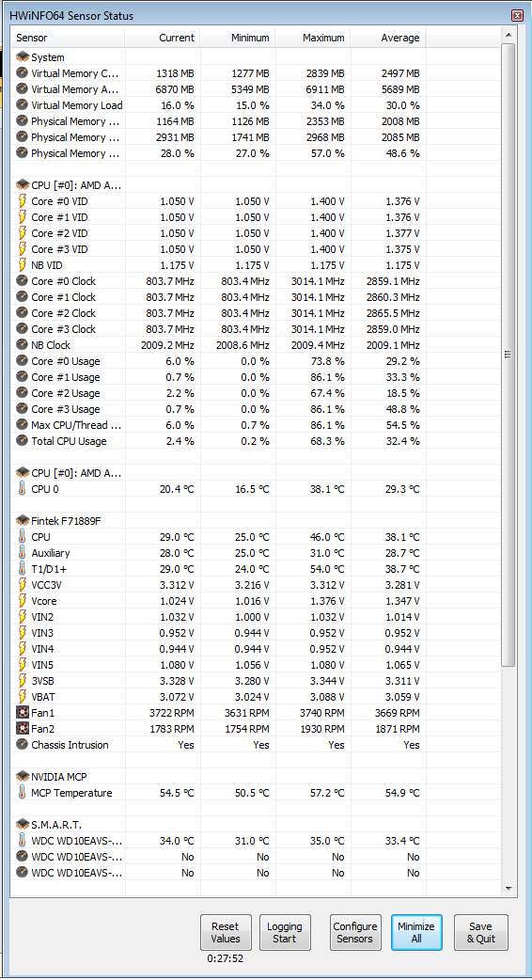The height and width of the screenshot is (980, 532).
Task: Click the Fan1 sensor icon
Action: click(23, 712)
